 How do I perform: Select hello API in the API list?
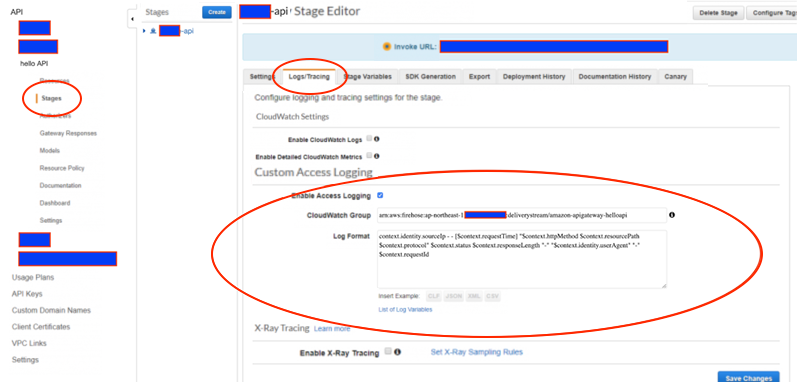click(x=34, y=63)
